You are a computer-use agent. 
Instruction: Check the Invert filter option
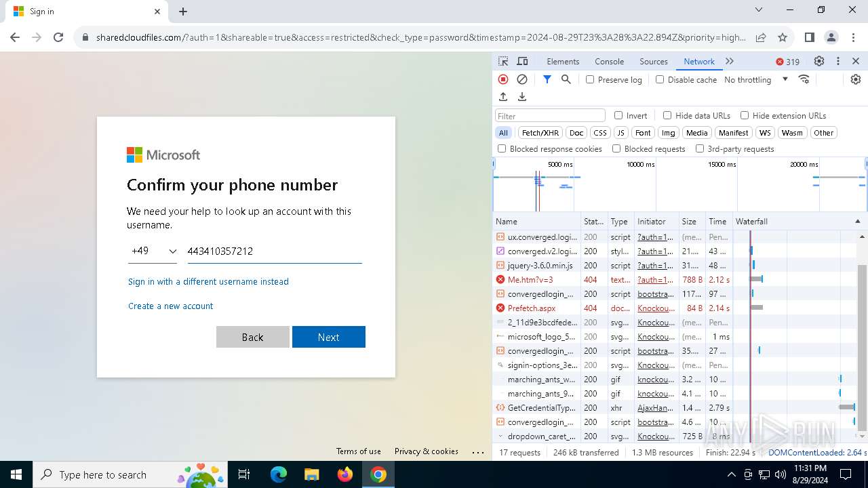coord(618,115)
